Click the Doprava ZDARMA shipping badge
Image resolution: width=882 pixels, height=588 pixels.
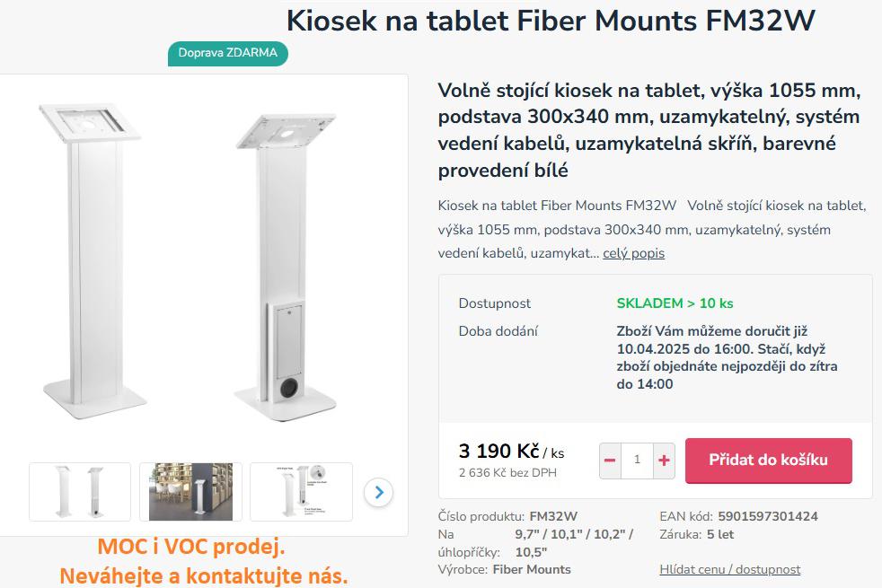[225, 54]
